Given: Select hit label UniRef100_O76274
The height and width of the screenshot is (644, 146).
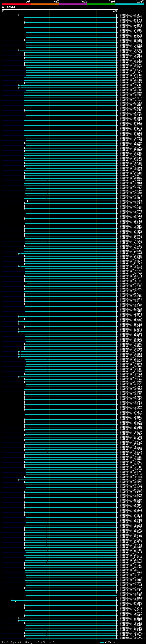Looking at the screenshot, I should tap(131, 268).
